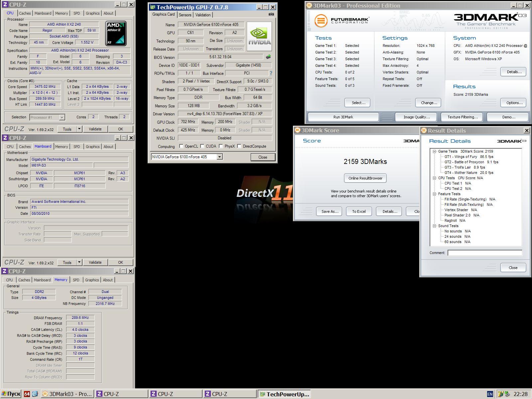Close the GPU-Z window via Close button

click(263, 157)
